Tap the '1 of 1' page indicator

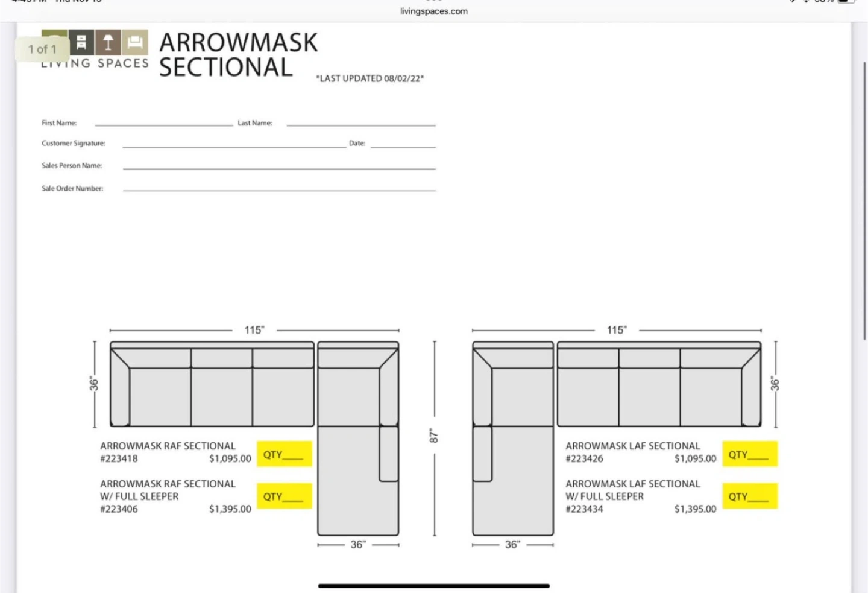click(x=42, y=49)
